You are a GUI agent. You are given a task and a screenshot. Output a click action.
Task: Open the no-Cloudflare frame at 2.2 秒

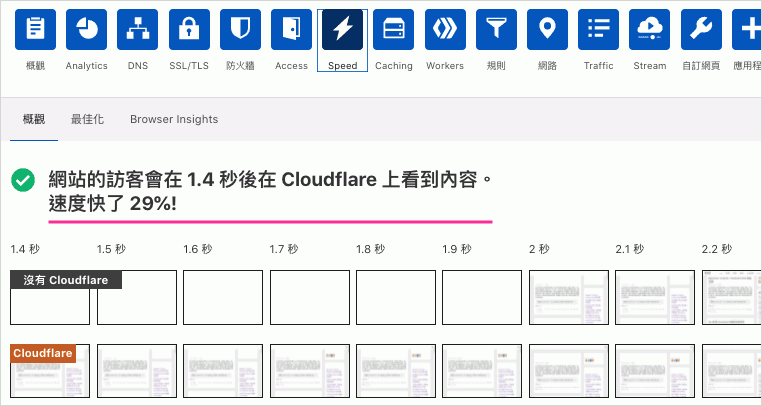click(732, 298)
